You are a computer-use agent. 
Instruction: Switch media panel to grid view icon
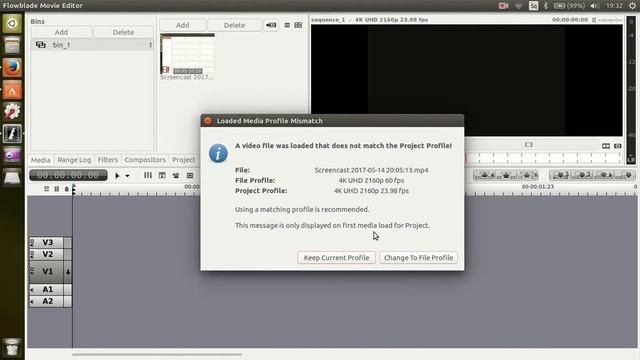298,25
